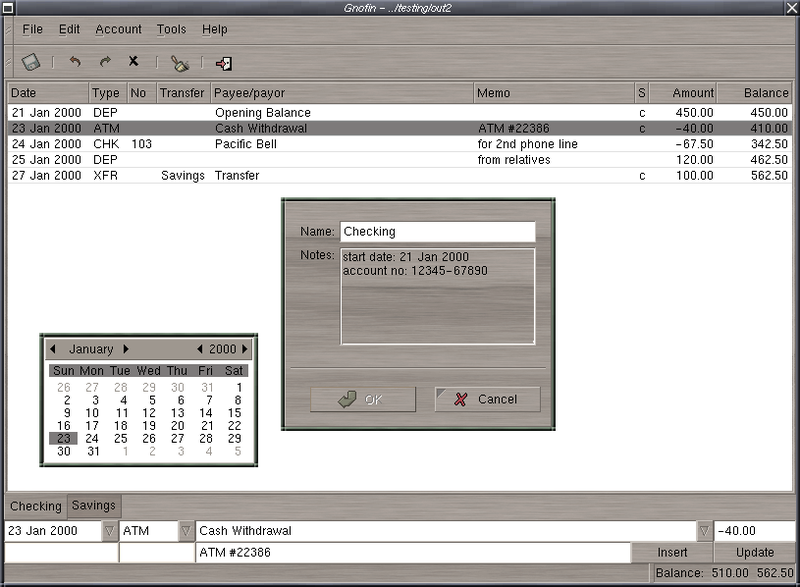Click the undo arrow toolbar icon
The height and width of the screenshot is (587, 800).
(75, 62)
